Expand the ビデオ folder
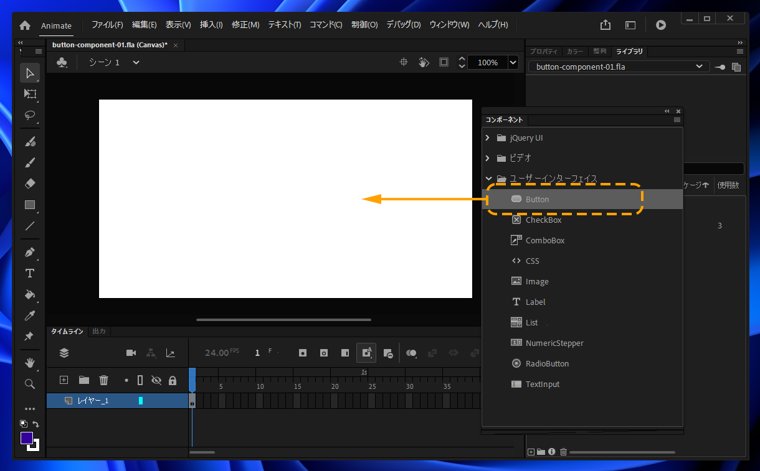The image size is (760, 471). (488, 158)
